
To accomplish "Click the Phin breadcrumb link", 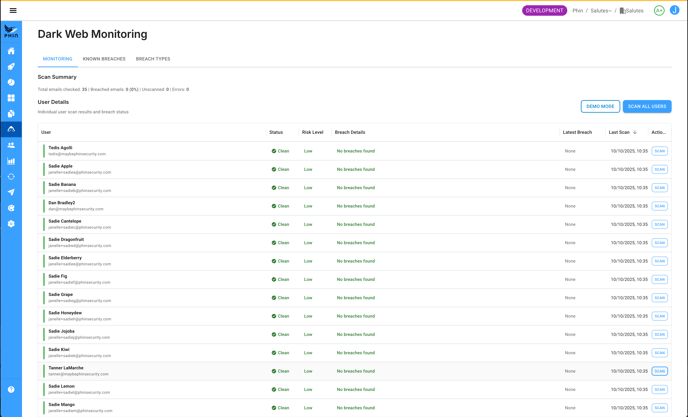I will point(578,10).
